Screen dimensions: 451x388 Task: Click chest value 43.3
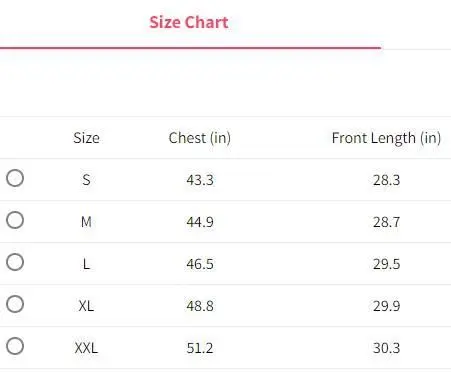[200, 180]
